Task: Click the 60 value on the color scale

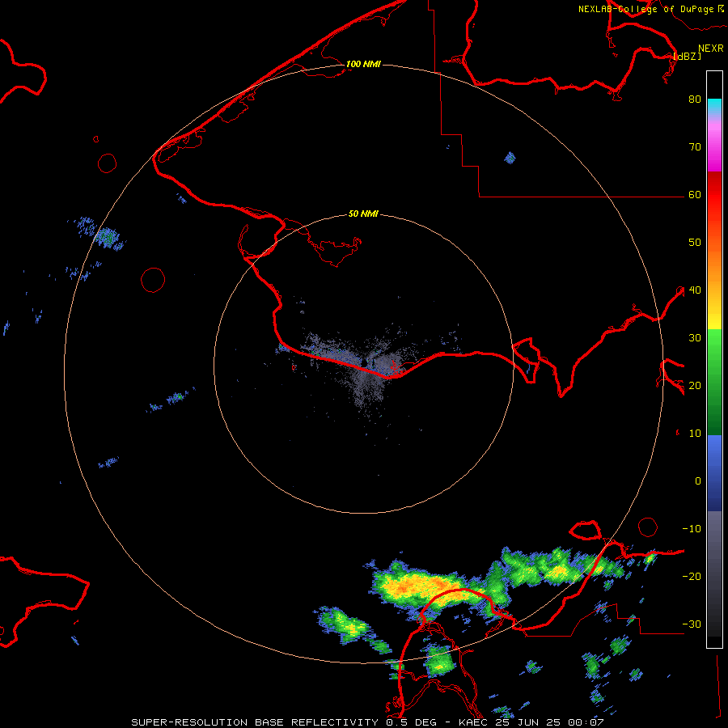Action: pyautogui.click(x=695, y=195)
